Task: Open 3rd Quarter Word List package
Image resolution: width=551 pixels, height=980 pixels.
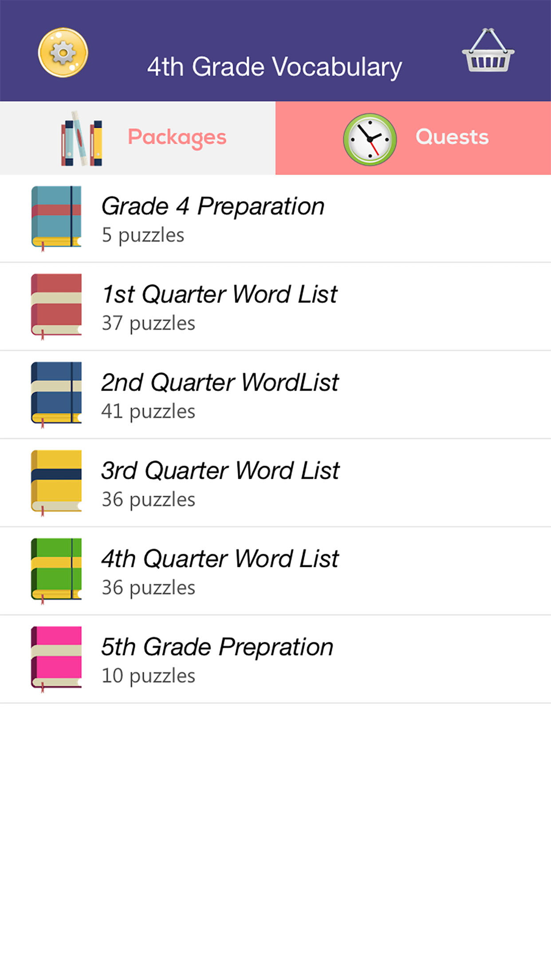Action: click(275, 483)
